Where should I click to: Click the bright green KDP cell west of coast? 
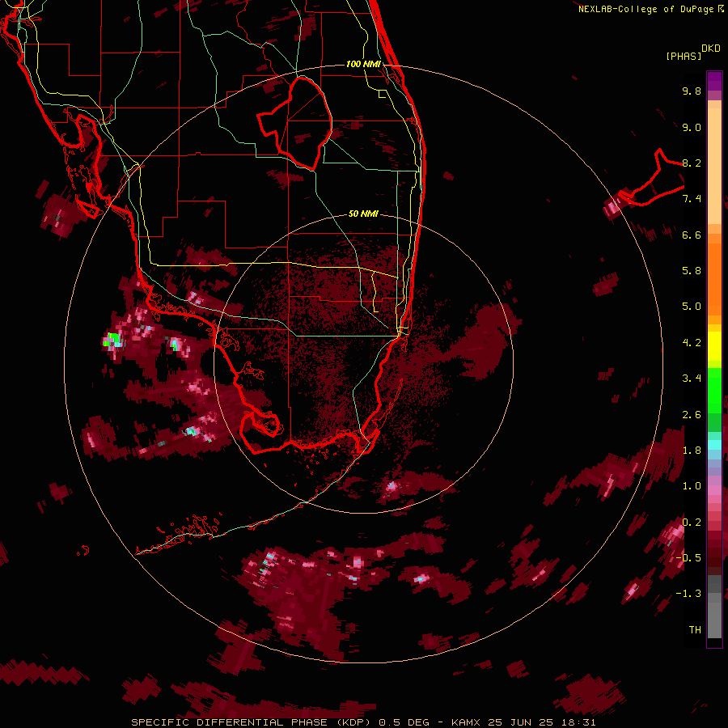point(112,340)
